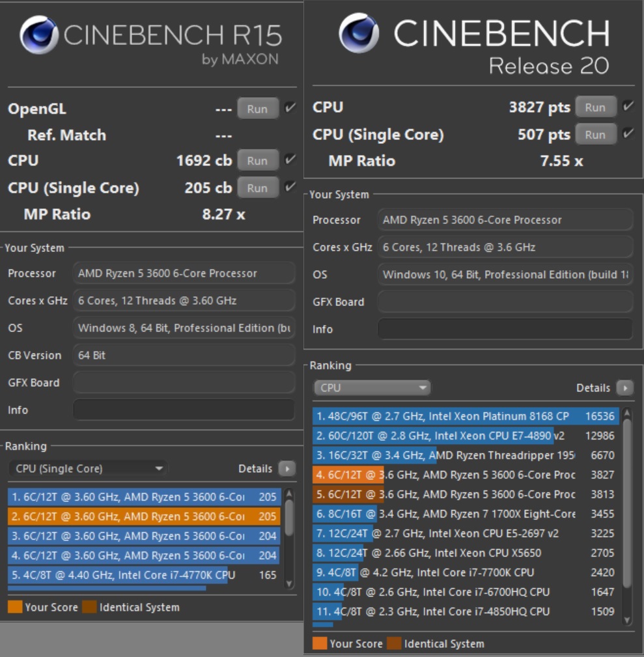
Task: Click the R20 ranking scrollbar up arrow
Action: (627, 413)
